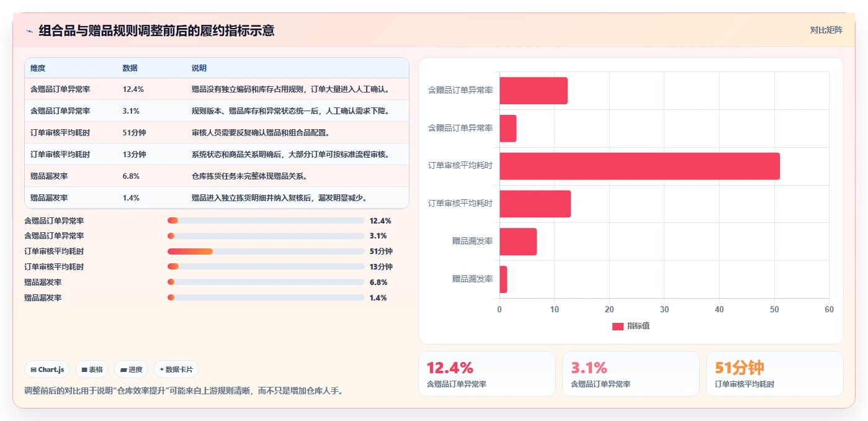Select the Chart.js chip label
This screenshot has height=421, width=868.
(52, 369)
